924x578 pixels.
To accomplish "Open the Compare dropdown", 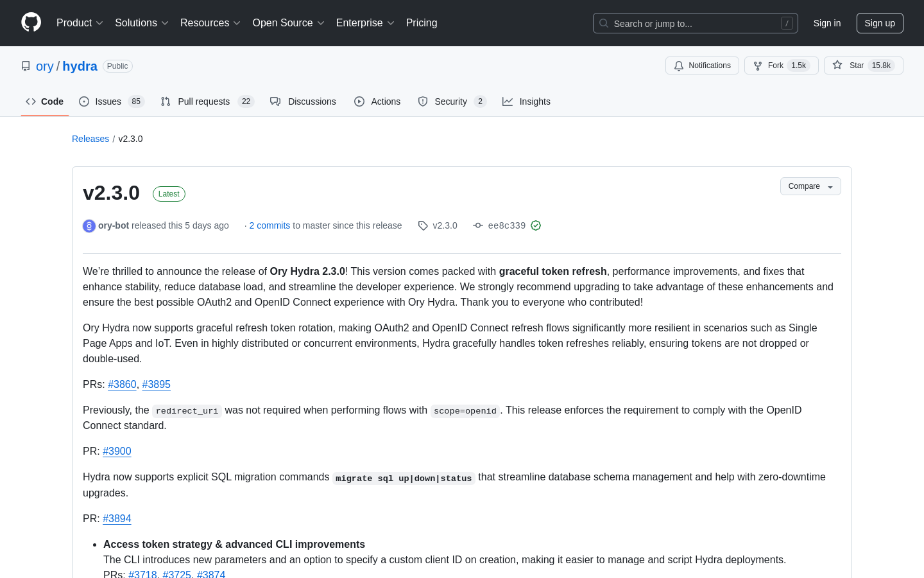I will (810, 186).
